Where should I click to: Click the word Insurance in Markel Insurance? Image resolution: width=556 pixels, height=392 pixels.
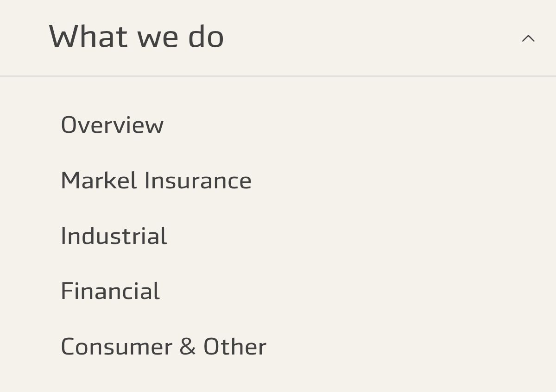(x=198, y=180)
